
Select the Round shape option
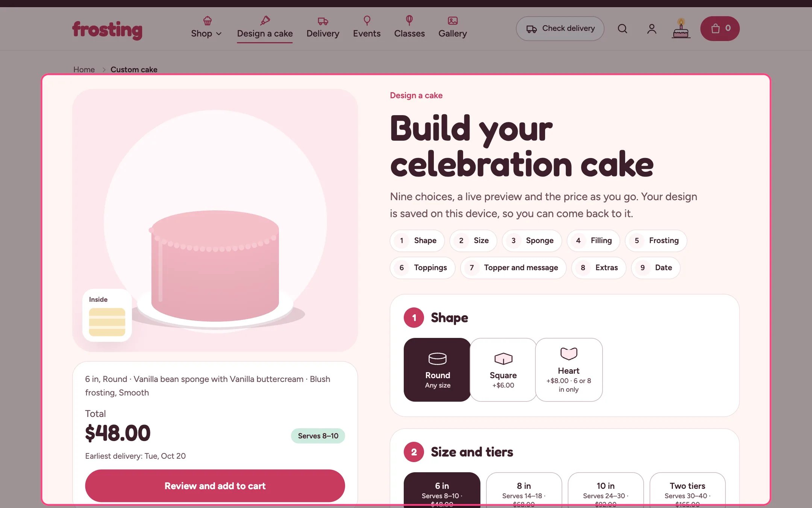pyautogui.click(x=437, y=370)
